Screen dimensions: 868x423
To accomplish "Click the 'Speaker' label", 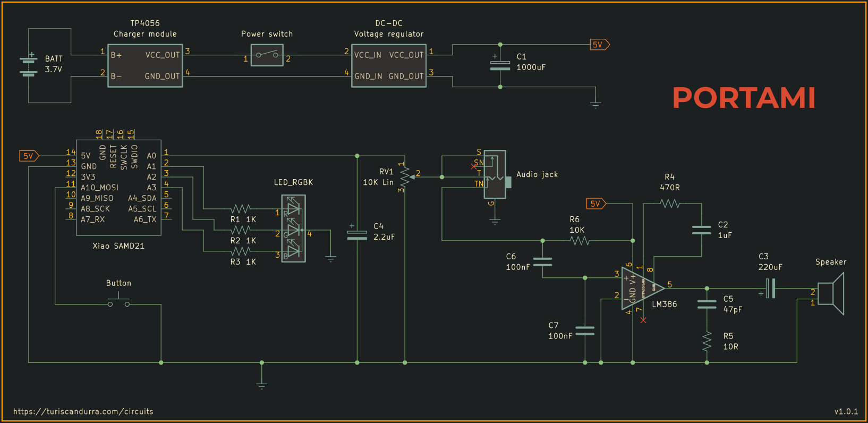I will pos(831,262).
